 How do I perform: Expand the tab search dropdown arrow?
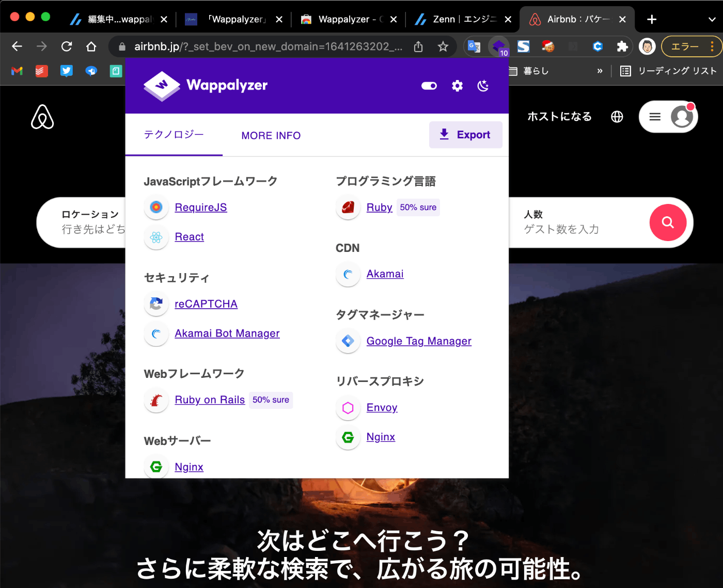coord(712,19)
